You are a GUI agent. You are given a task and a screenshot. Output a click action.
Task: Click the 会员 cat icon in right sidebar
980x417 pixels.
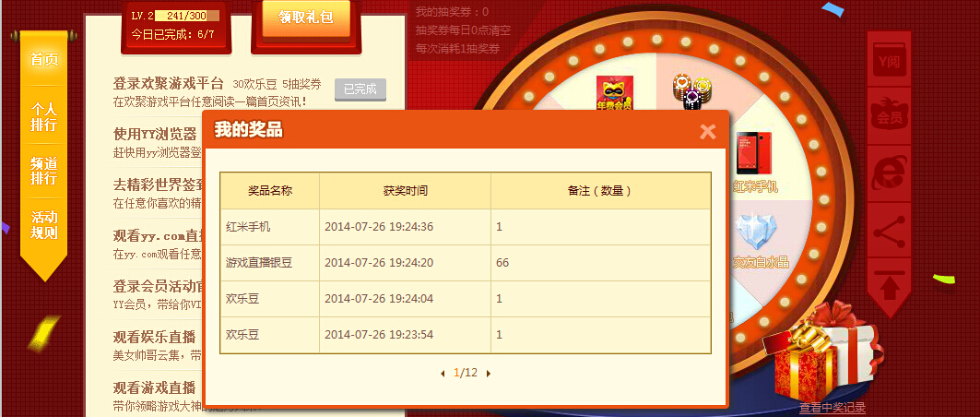tap(889, 114)
